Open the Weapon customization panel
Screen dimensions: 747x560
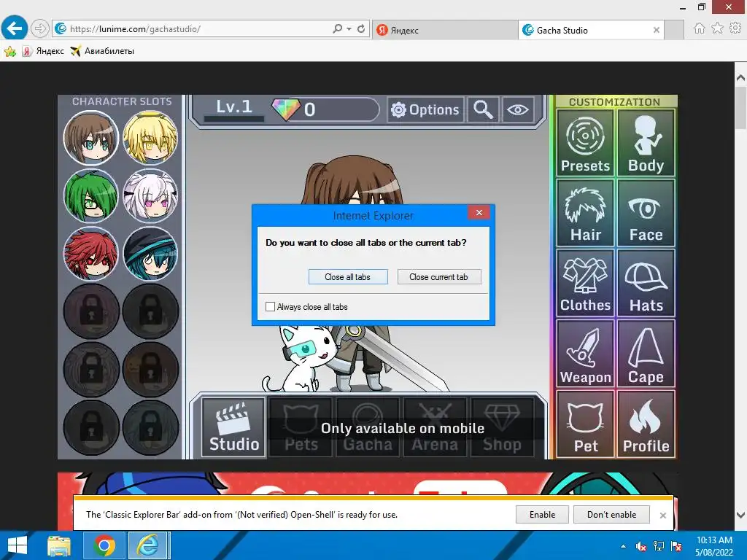[x=585, y=353]
